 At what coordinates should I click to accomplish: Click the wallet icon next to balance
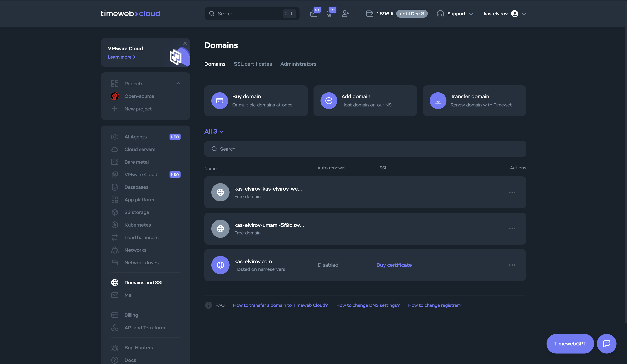pyautogui.click(x=370, y=14)
